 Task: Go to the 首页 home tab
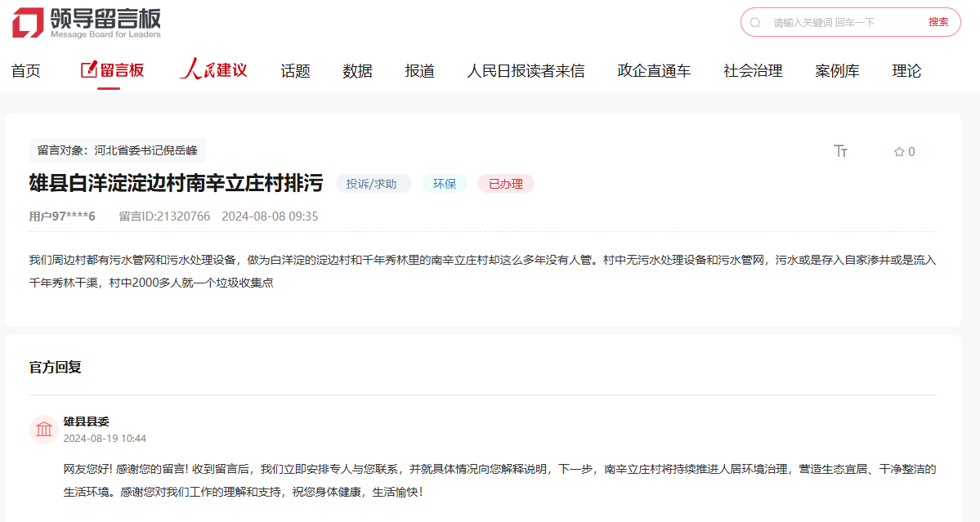25,71
